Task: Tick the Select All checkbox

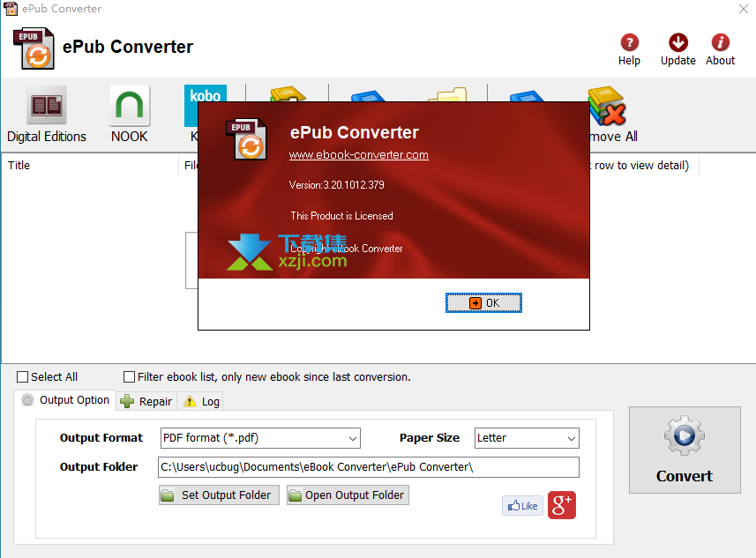Action: (x=22, y=376)
